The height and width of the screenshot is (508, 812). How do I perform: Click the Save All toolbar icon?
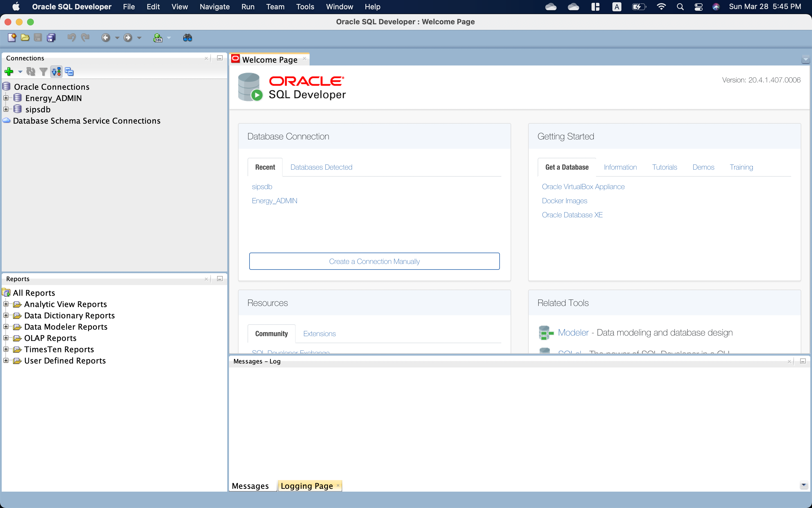coord(51,38)
